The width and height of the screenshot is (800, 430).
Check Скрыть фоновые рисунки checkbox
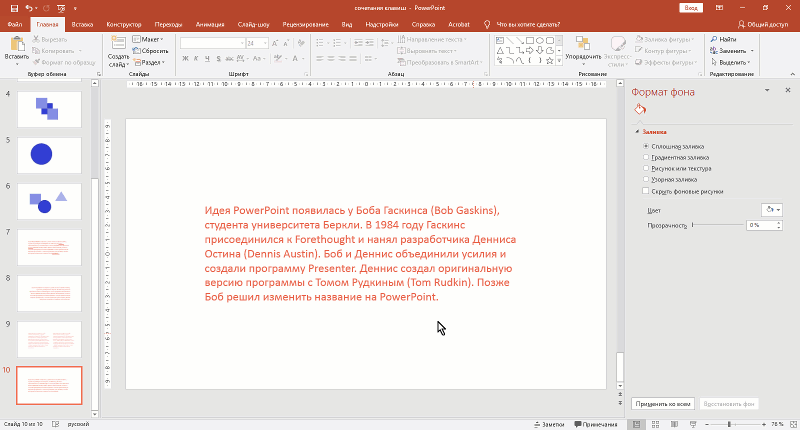[x=646, y=191]
